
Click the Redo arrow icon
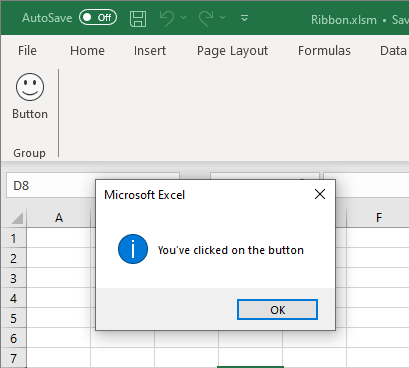tap(206, 18)
